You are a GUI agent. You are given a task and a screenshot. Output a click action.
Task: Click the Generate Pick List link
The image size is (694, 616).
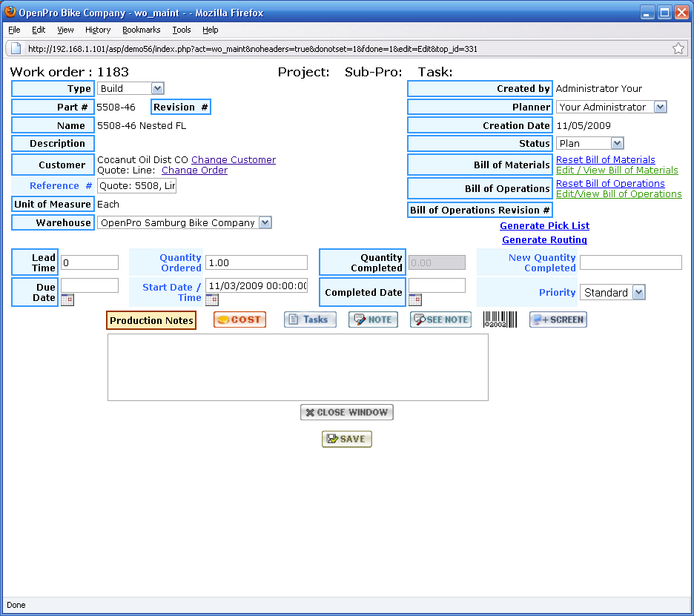pos(544,226)
